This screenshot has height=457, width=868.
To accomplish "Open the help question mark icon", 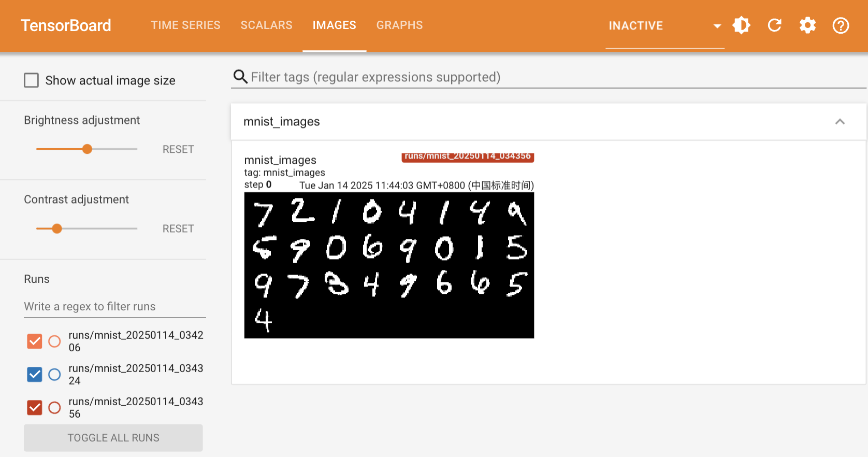I will [841, 25].
